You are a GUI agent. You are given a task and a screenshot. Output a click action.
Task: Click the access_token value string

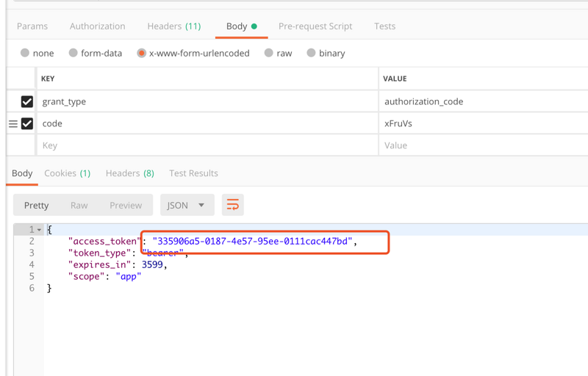[x=252, y=241]
